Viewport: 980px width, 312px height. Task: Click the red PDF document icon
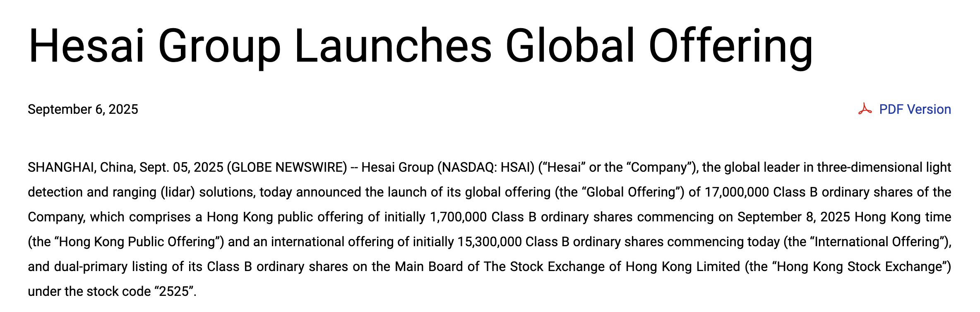[865, 109]
